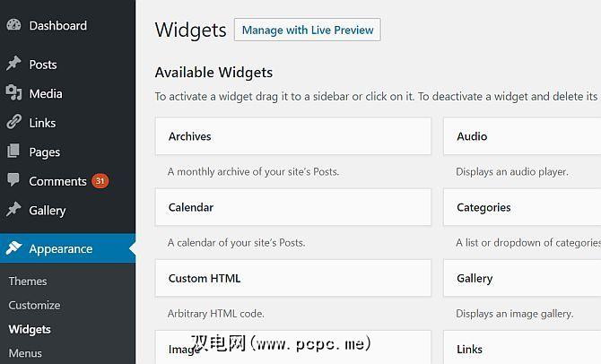Click the 31 pending comments badge
The height and width of the screenshot is (364, 601).
coord(100,181)
